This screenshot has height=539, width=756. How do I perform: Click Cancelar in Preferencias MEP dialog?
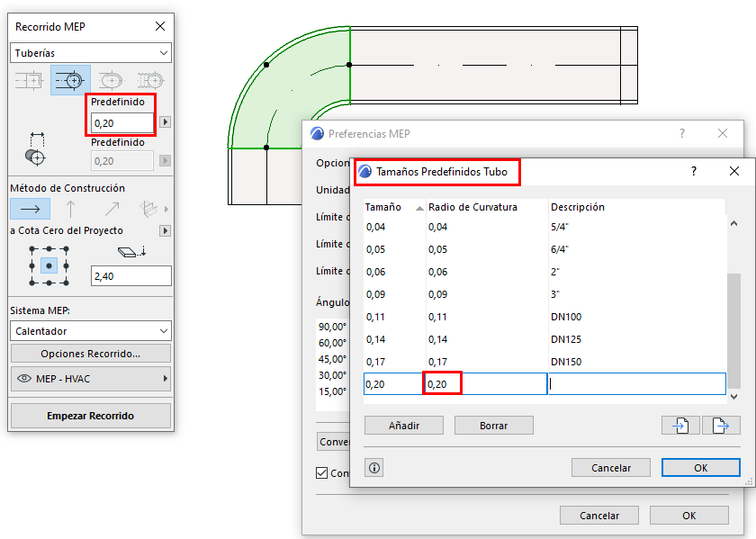pyautogui.click(x=599, y=516)
